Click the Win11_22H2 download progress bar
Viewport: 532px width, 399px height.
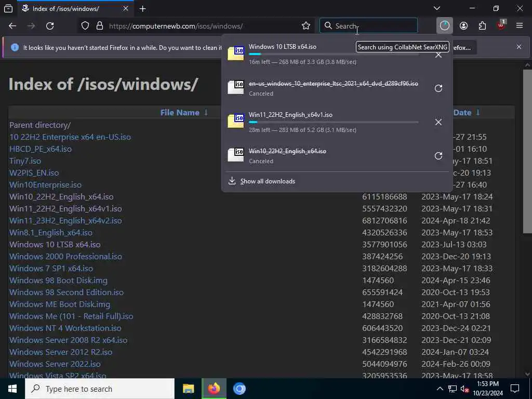pos(334,122)
